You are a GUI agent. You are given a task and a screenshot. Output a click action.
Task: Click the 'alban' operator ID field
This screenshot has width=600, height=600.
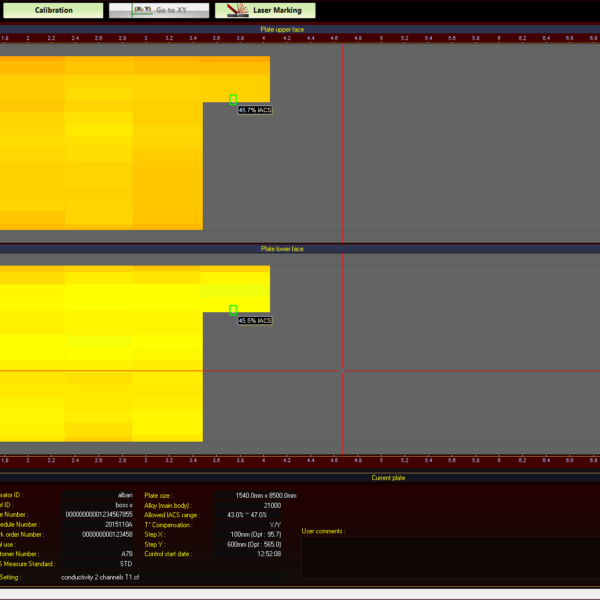[97, 495]
